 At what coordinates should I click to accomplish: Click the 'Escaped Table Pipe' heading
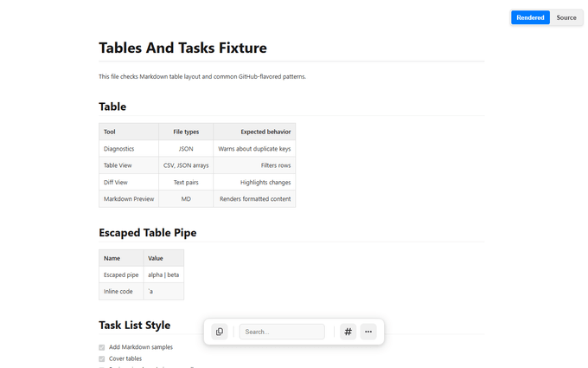148,233
